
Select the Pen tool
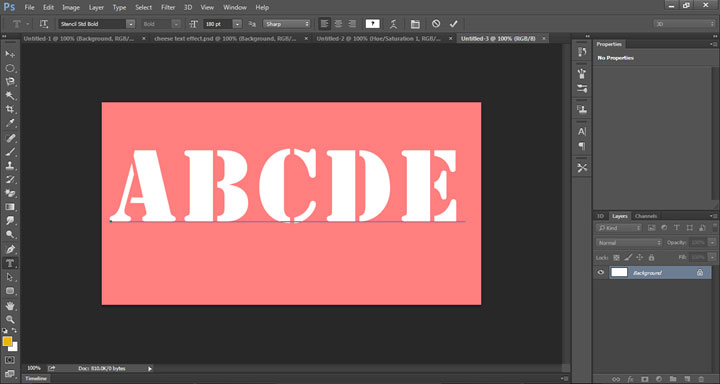(x=10, y=249)
